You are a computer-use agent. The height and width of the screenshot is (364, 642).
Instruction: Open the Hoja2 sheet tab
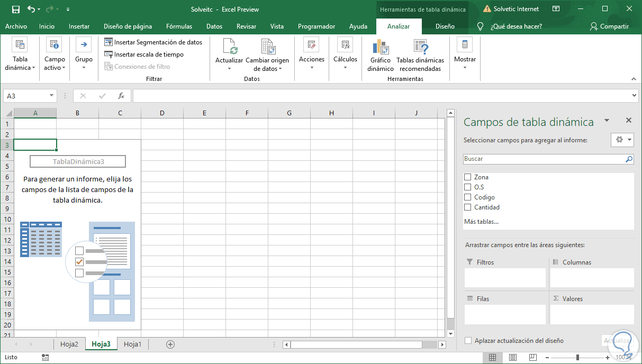pyautogui.click(x=69, y=344)
